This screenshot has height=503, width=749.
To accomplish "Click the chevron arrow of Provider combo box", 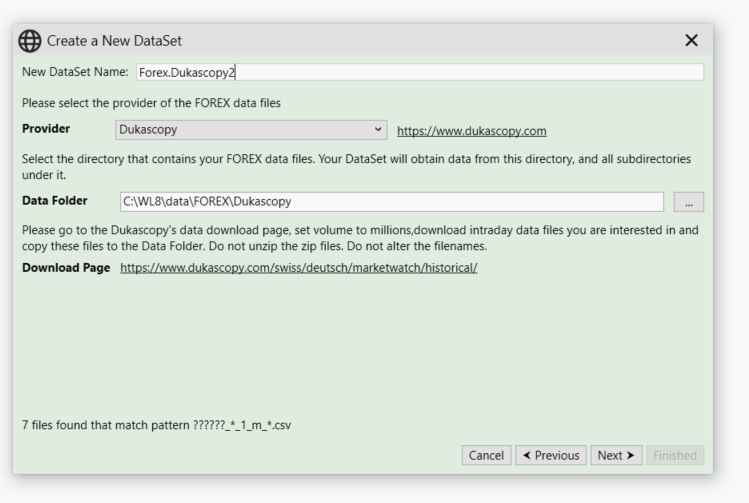I will click(378, 129).
